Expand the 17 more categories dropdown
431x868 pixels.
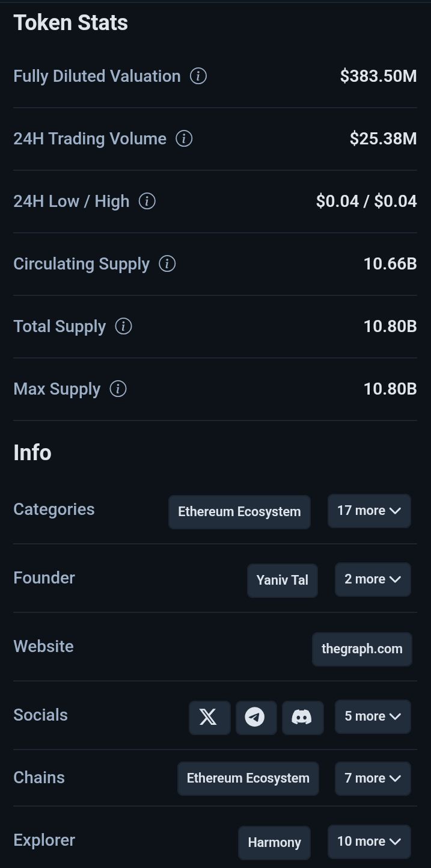pos(369,511)
